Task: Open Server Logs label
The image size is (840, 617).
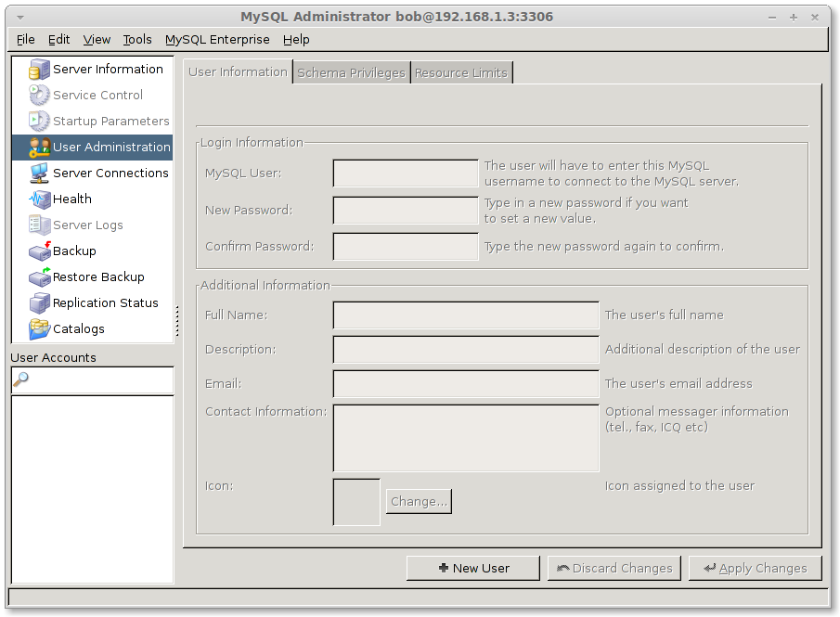Action: 88,225
